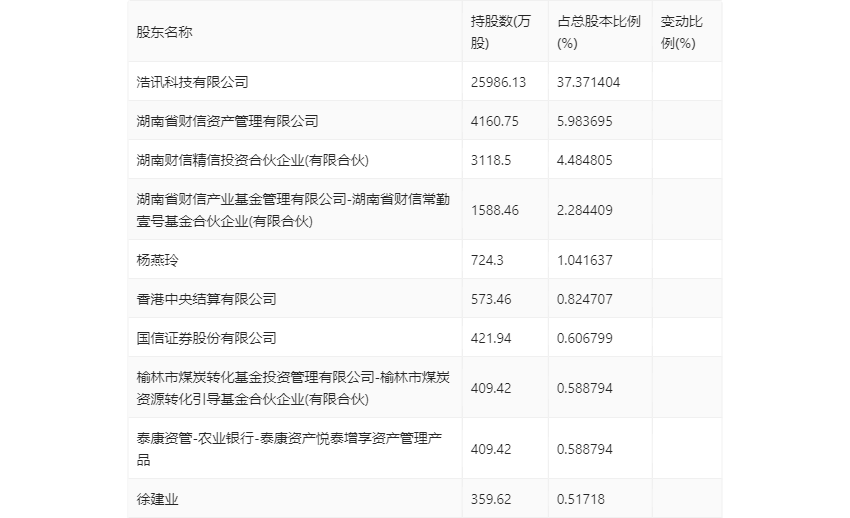Click the holding value 724.3
850x518 pixels.
pyautogui.click(x=487, y=260)
